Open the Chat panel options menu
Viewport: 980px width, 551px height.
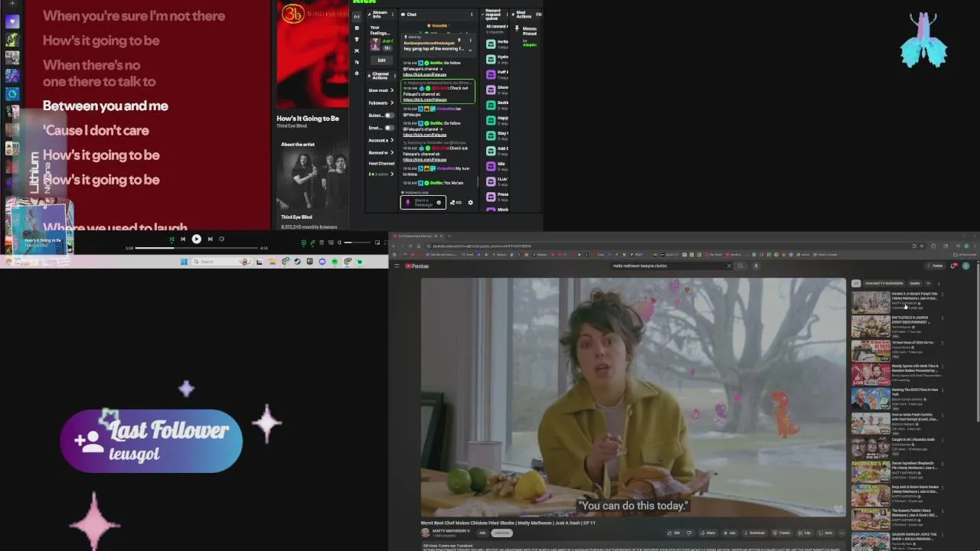point(472,15)
